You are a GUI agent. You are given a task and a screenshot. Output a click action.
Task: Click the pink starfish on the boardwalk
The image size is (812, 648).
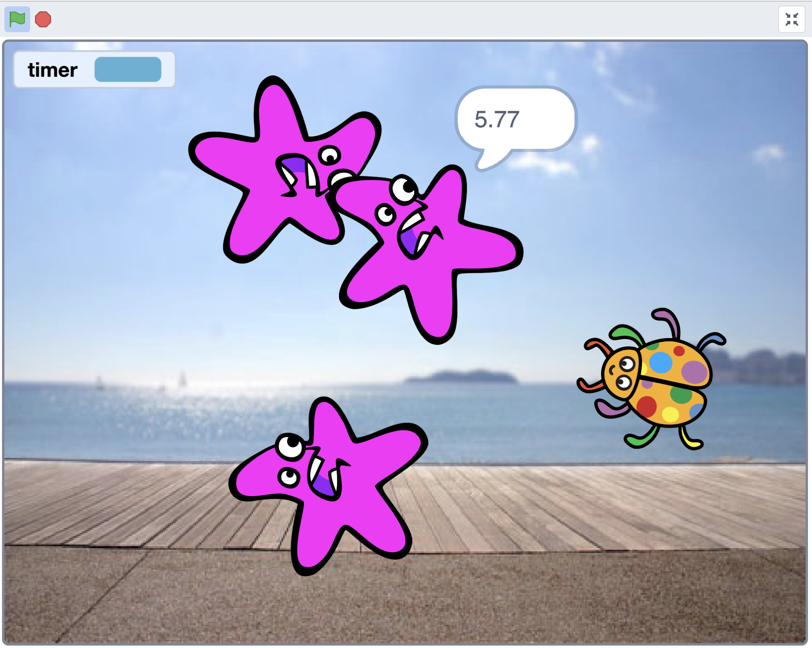[x=328, y=486]
